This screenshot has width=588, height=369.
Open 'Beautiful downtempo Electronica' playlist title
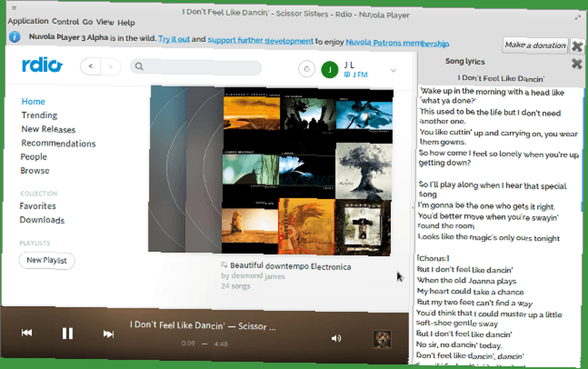pyautogui.click(x=290, y=266)
